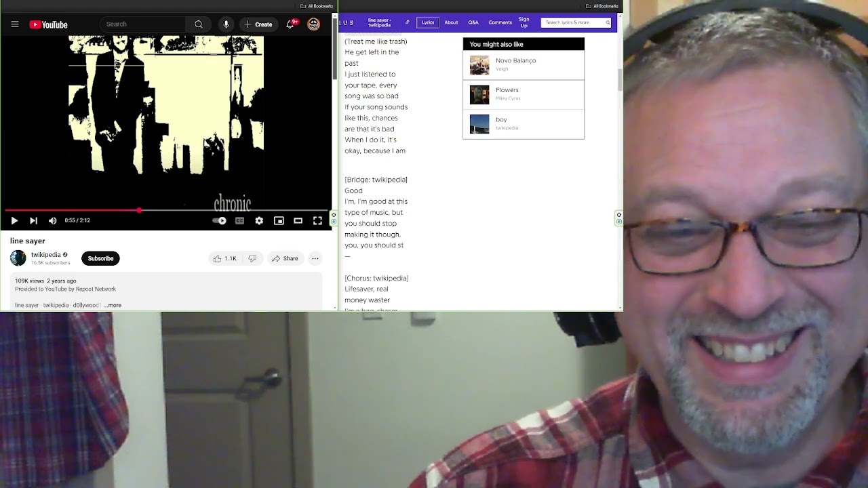Click the Novo Balanço album thumbnail
This screenshot has width=868, height=488.
[479, 65]
